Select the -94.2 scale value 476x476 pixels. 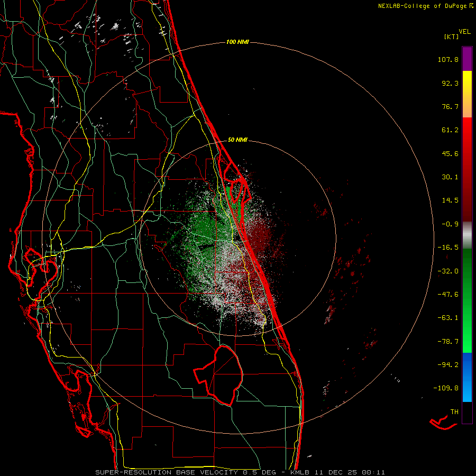[448, 365]
